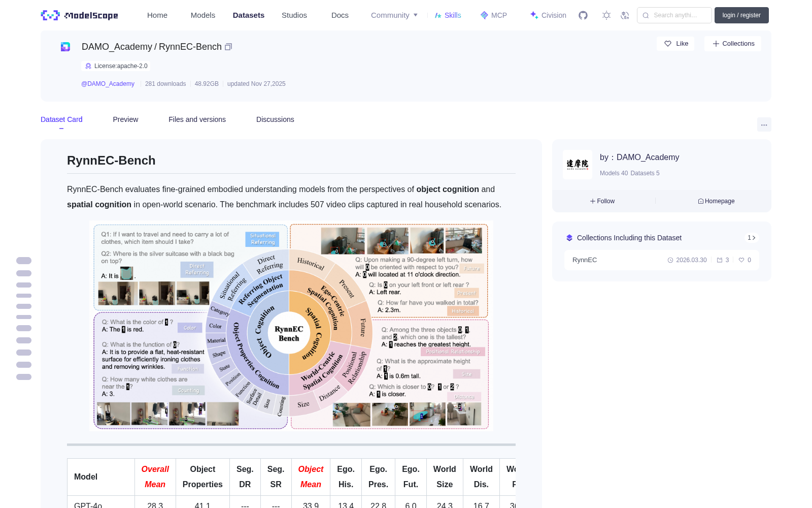Click the heart icon on Like
The width and height of the screenshot is (812, 508).
[668, 44]
